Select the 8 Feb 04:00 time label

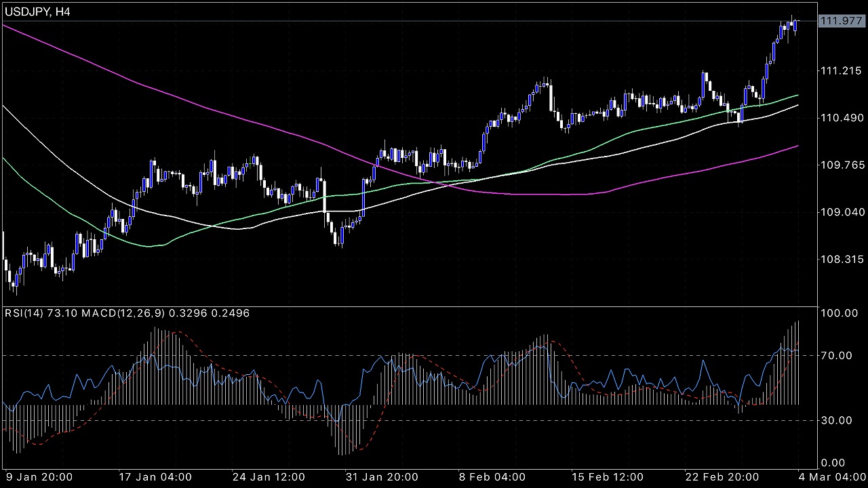(x=491, y=476)
